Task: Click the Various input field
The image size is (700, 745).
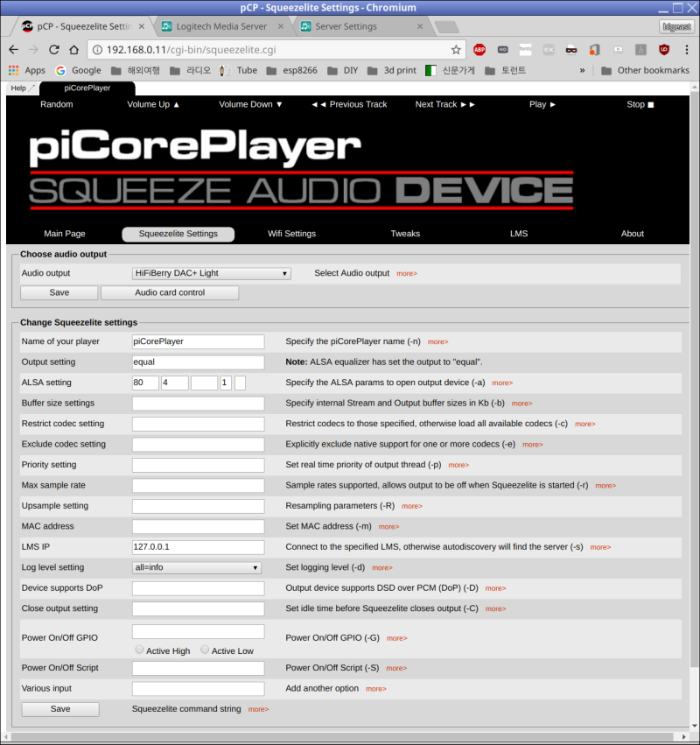Action: tap(198, 688)
